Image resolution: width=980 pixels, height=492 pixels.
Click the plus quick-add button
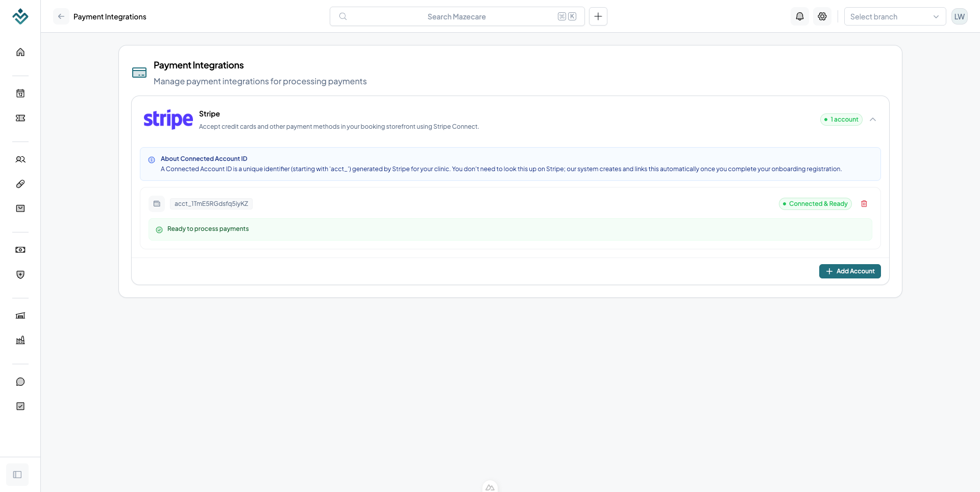(598, 16)
